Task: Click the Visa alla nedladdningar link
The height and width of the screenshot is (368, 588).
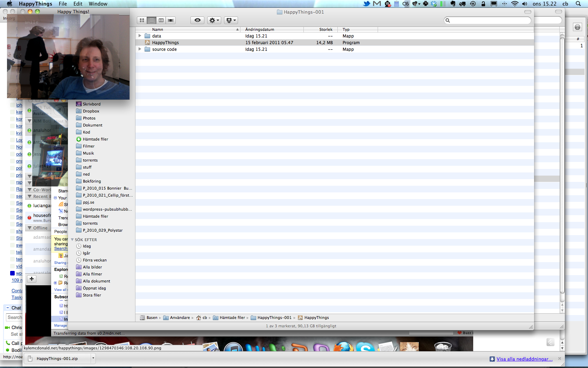Action: 524,359
